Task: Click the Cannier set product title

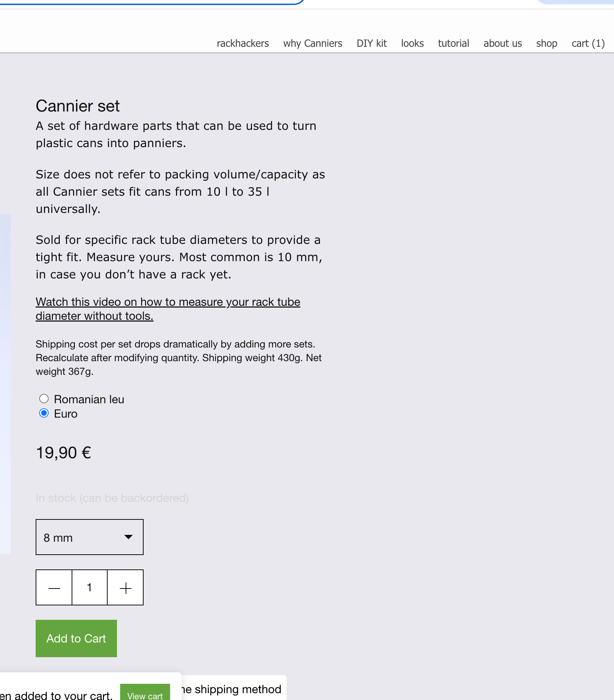Action: click(x=78, y=106)
